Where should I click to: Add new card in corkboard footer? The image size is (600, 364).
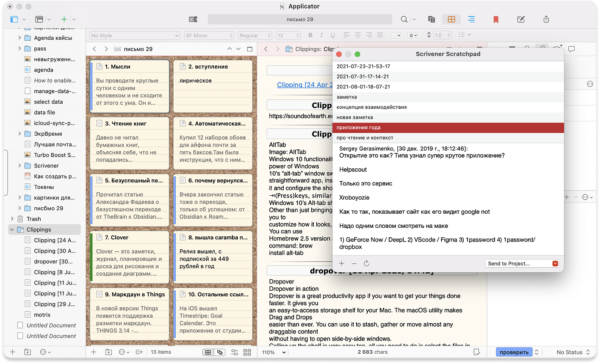tap(94, 352)
